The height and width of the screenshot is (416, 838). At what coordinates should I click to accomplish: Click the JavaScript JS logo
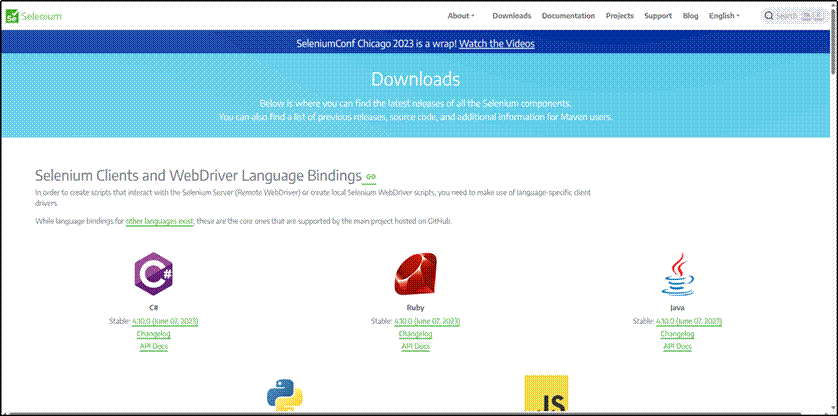tap(546, 393)
